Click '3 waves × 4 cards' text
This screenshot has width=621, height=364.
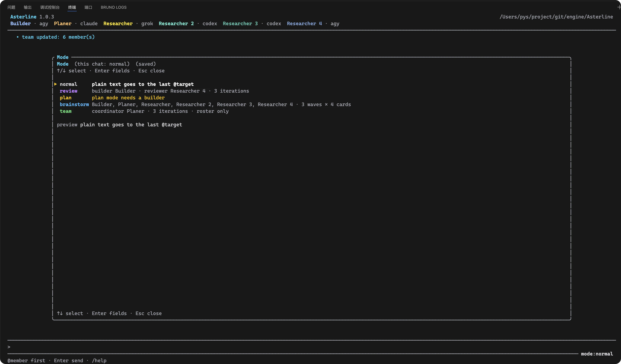(x=326, y=104)
